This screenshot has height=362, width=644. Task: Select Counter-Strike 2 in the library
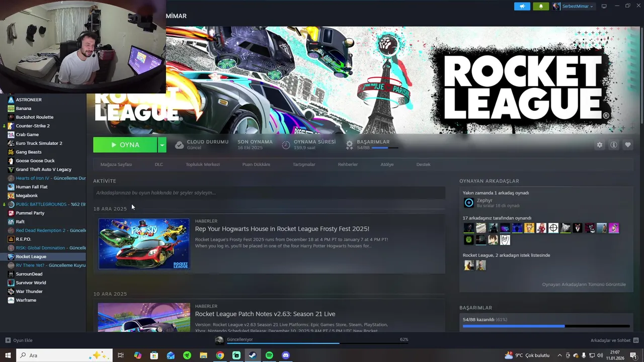[33, 126]
